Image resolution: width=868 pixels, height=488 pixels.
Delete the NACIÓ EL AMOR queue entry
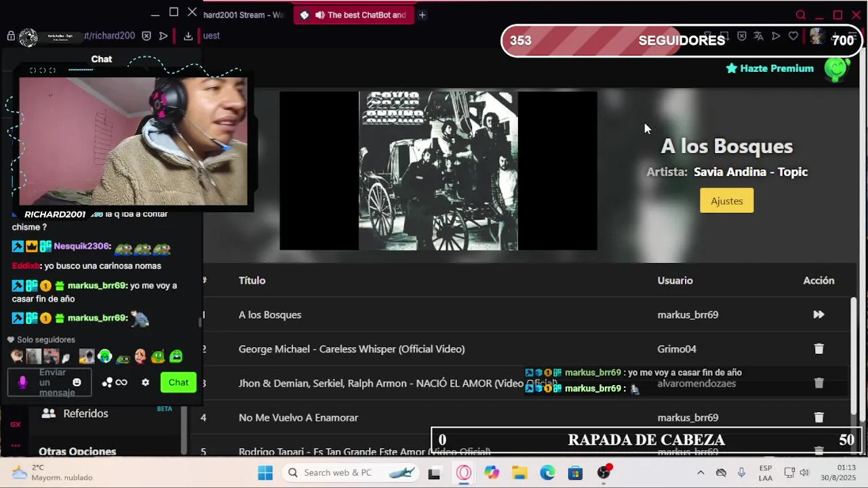coord(818,383)
